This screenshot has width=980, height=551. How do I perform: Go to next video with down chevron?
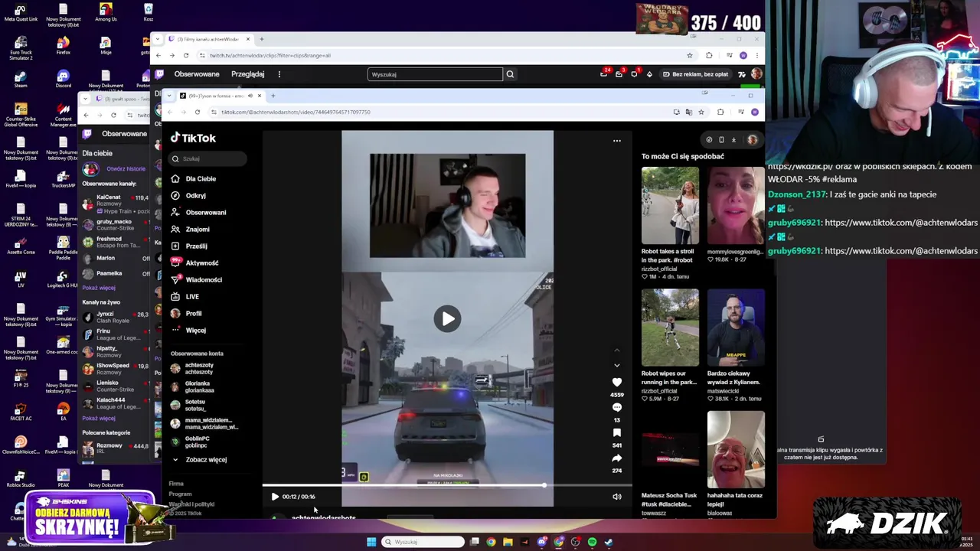(617, 365)
